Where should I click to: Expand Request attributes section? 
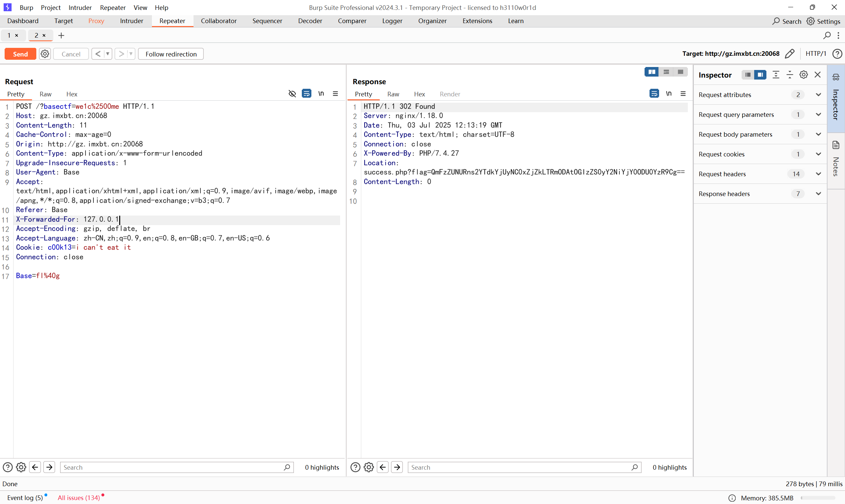(760, 95)
